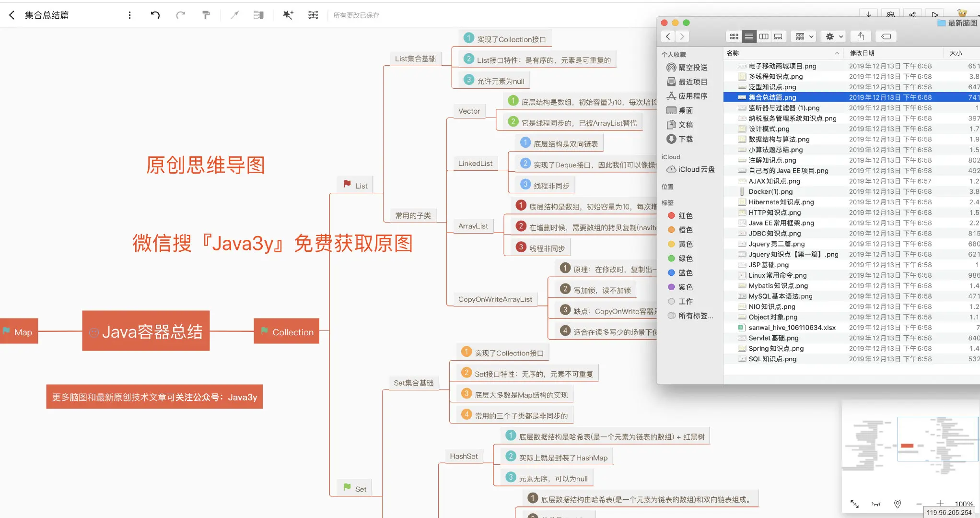Image resolution: width=980 pixels, height=518 pixels.
Task: Click the three-dot more options menu
Action: (129, 15)
